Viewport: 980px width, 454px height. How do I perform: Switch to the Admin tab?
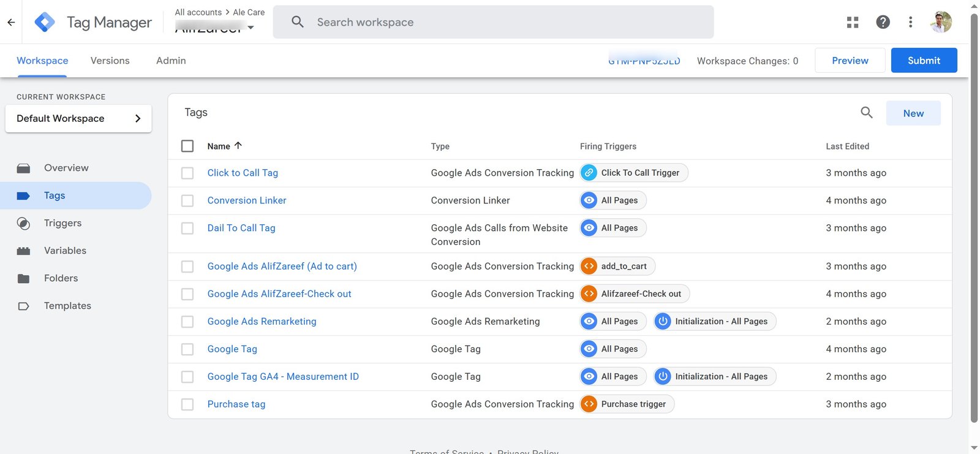click(171, 61)
